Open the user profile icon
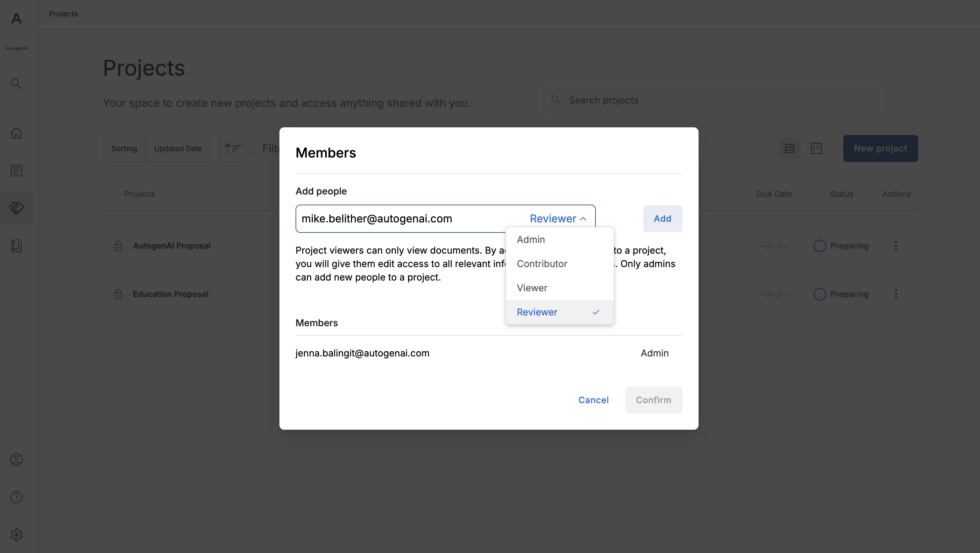Viewport: 980px width, 553px height. coord(16,459)
